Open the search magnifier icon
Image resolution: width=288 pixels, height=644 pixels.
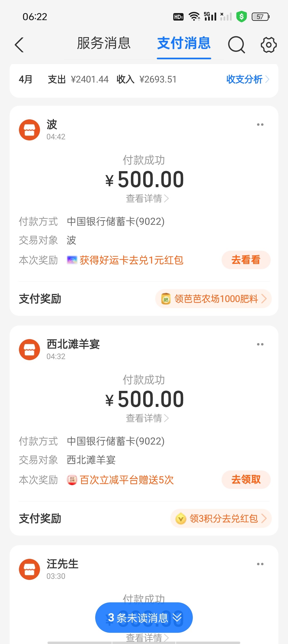[x=236, y=45]
